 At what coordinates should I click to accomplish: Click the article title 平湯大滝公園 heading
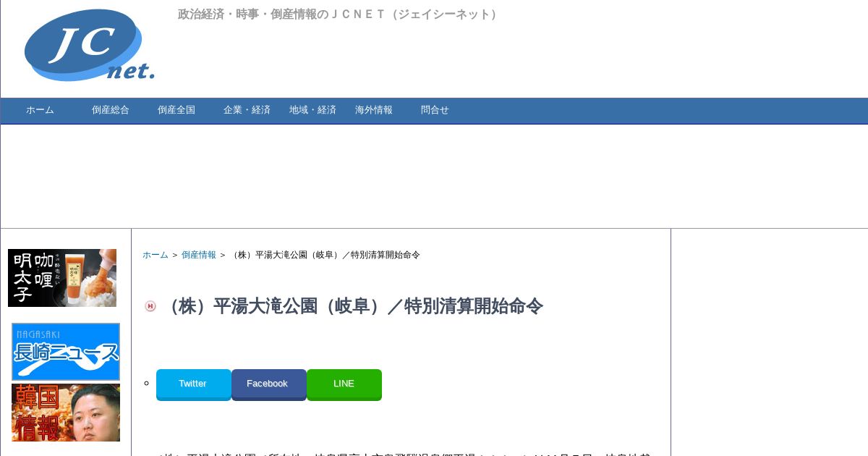353,306
